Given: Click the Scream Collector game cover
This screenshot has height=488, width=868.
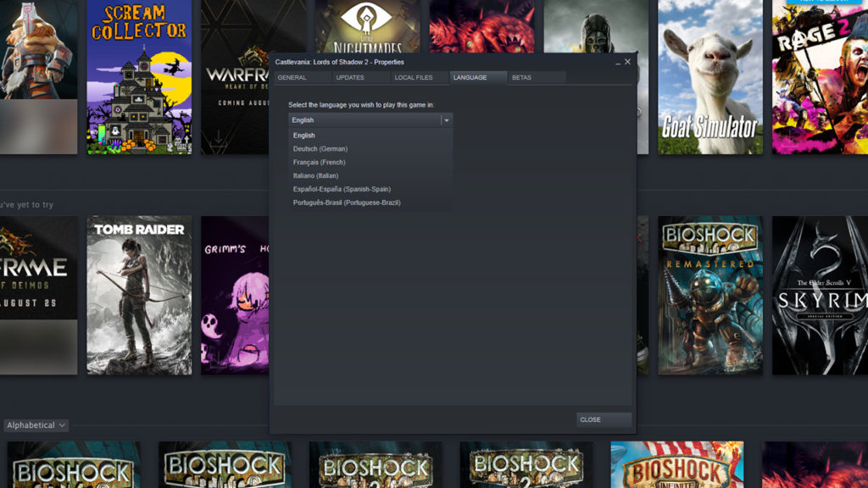Looking at the screenshot, I should coord(139,76).
